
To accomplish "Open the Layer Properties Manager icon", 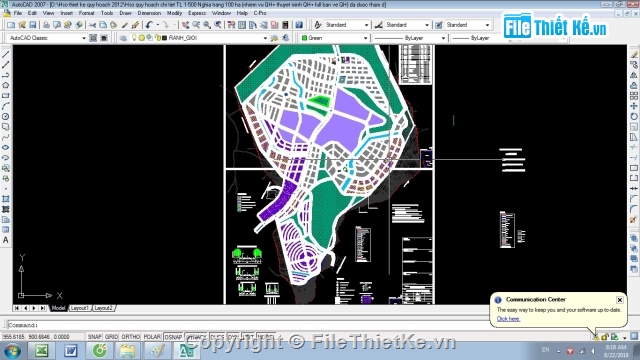I will (123, 38).
